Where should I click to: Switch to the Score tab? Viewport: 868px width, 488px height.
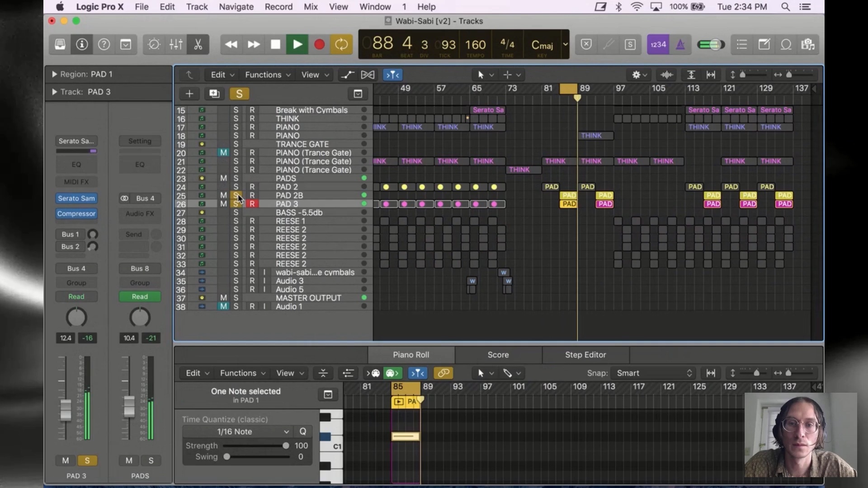point(498,355)
